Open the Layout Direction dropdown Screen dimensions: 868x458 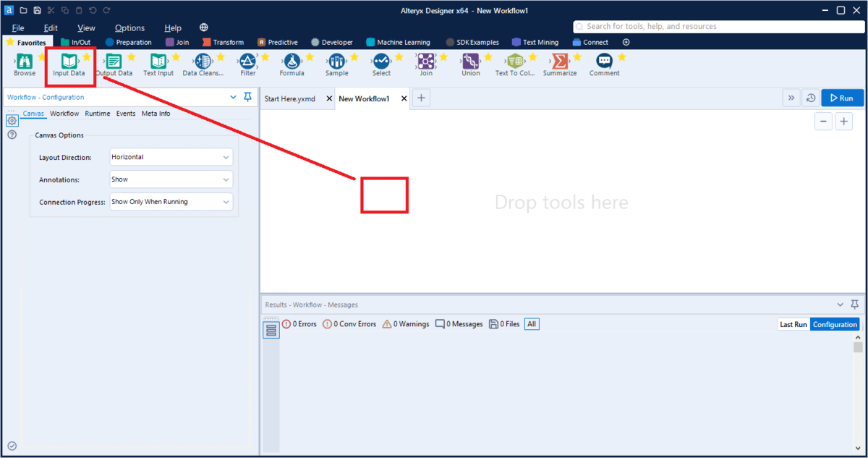[171, 157]
